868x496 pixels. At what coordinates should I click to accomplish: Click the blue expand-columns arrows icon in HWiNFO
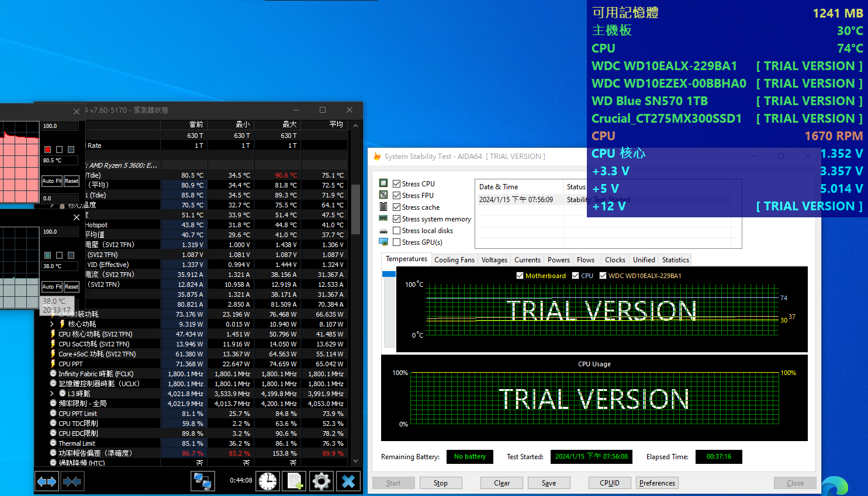tap(47, 481)
